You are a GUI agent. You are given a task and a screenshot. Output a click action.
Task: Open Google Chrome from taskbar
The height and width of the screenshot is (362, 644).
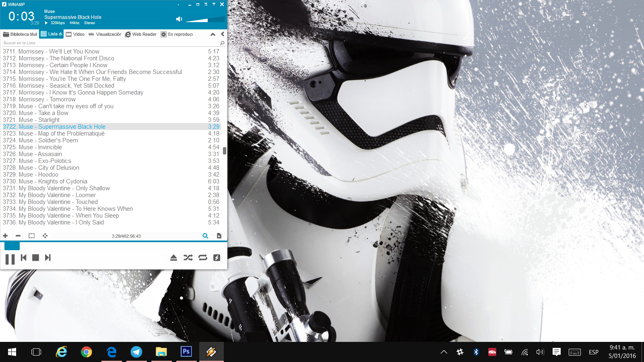pos(86,352)
